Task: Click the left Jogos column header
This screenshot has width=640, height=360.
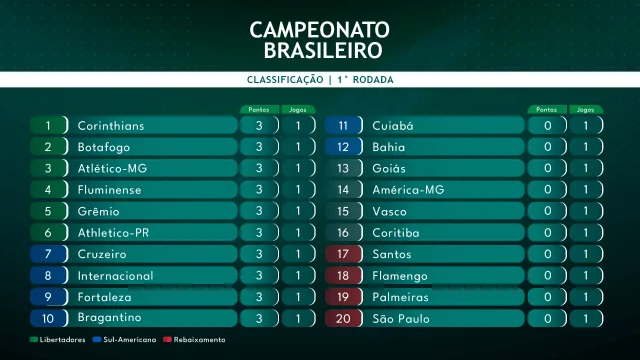Action: point(298,110)
